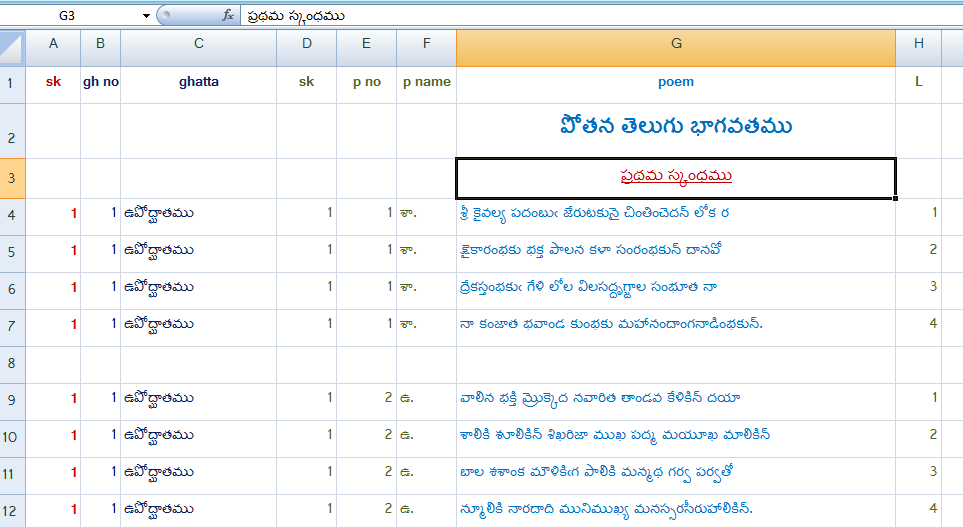Screen dimensions: 963x527
Task: Click the circular formula bar expand button
Action: tap(166, 15)
